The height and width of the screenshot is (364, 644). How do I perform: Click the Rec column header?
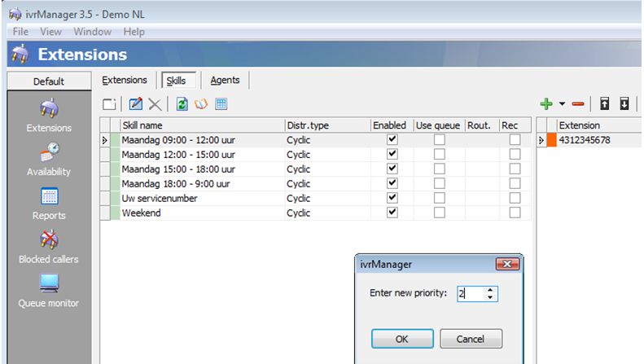[x=515, y=125]
